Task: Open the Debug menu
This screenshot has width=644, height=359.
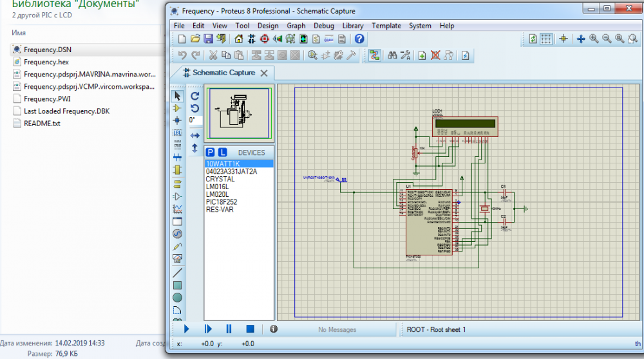Action: click(324, 26)
